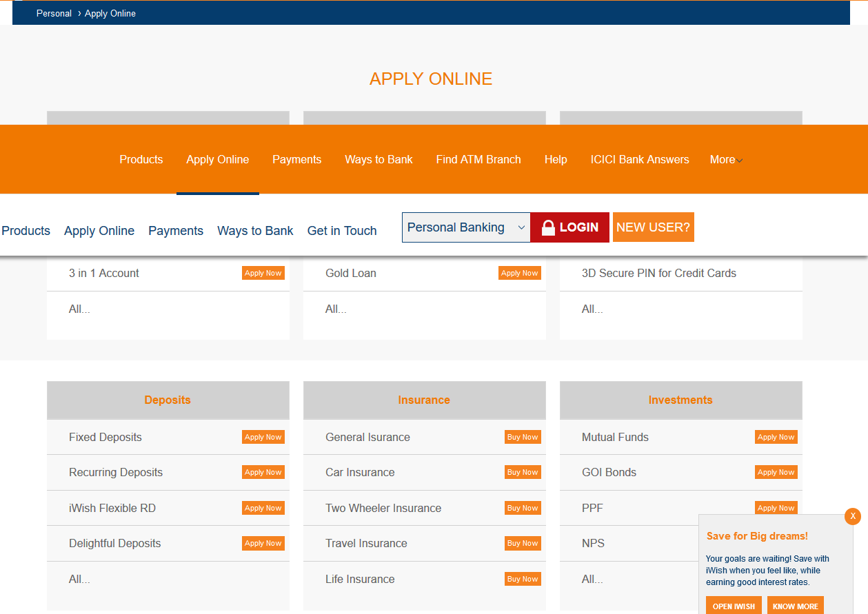Image resolution: width=868 pixels, height=614 pixels.
Task: Click Apply Online in the white sticky header
Action: click(99, 231)
